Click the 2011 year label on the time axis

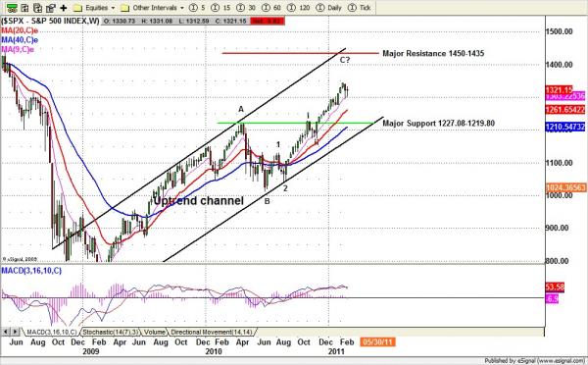click(336, 351)
